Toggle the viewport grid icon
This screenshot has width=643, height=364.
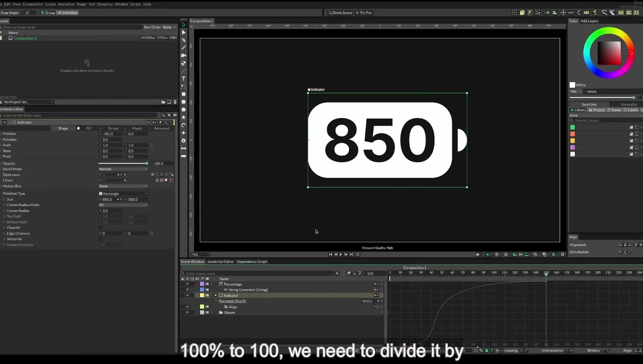point(506,255)
